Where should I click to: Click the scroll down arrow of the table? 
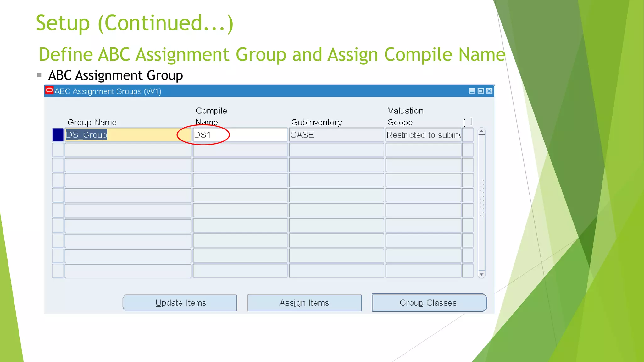point(481,274)
